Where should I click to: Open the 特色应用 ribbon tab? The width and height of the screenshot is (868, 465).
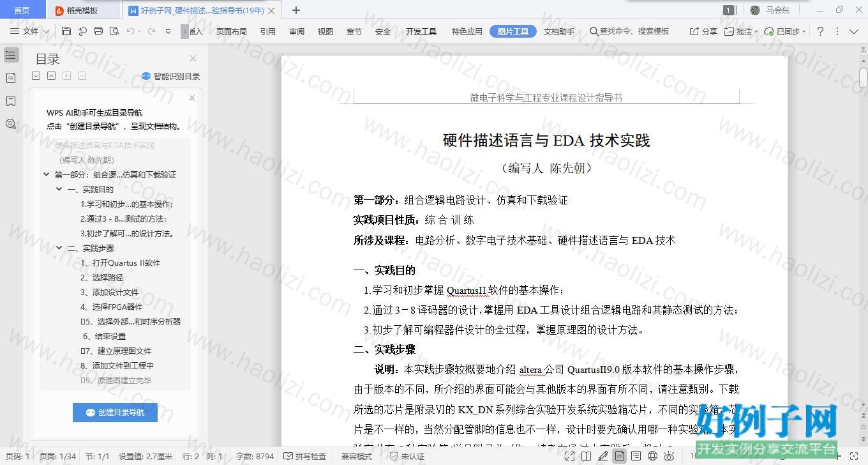(467, 31)
